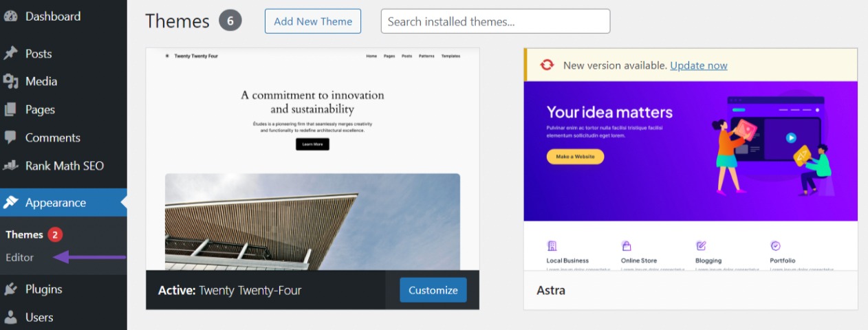Click 'New version available.' notice text

click(x=615, y=65)
